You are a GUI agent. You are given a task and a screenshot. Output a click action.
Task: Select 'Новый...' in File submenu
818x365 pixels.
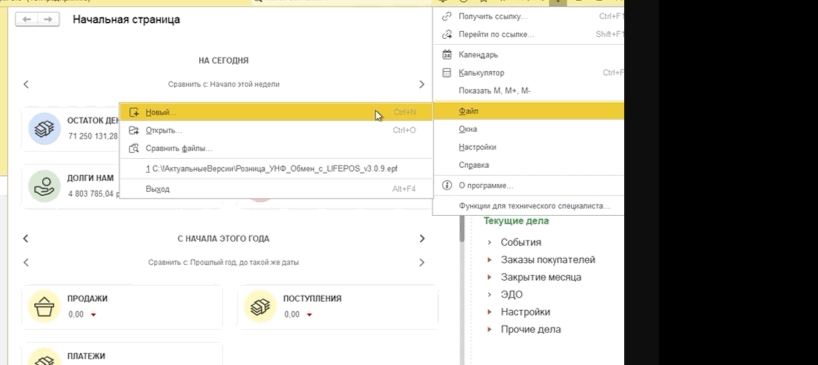click(x=276, y=112)
